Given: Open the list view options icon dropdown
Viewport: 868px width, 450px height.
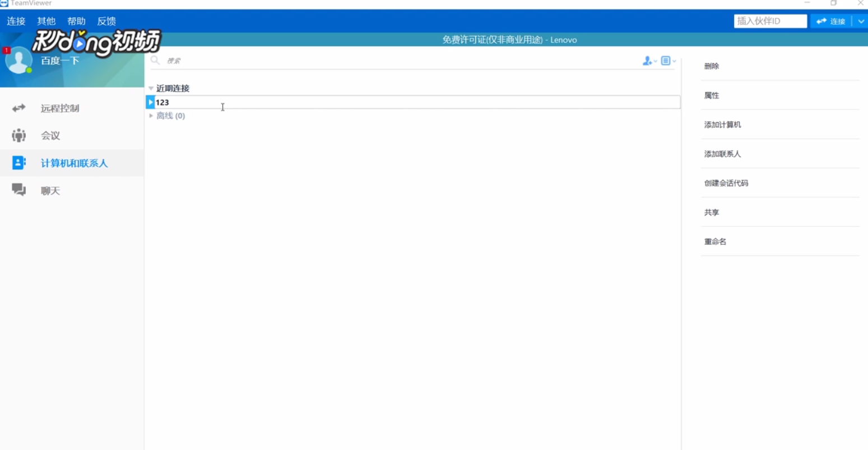Looking at the screenshot, I should (669, 61).
